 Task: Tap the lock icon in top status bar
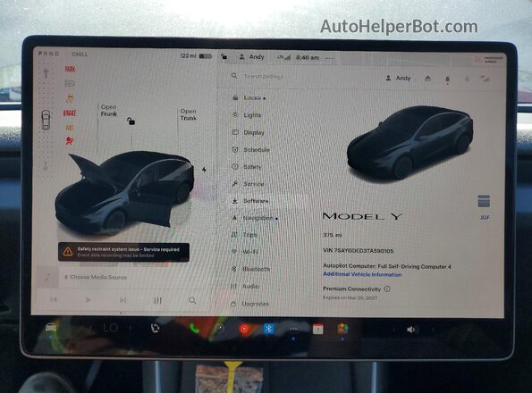coord(224,56)
